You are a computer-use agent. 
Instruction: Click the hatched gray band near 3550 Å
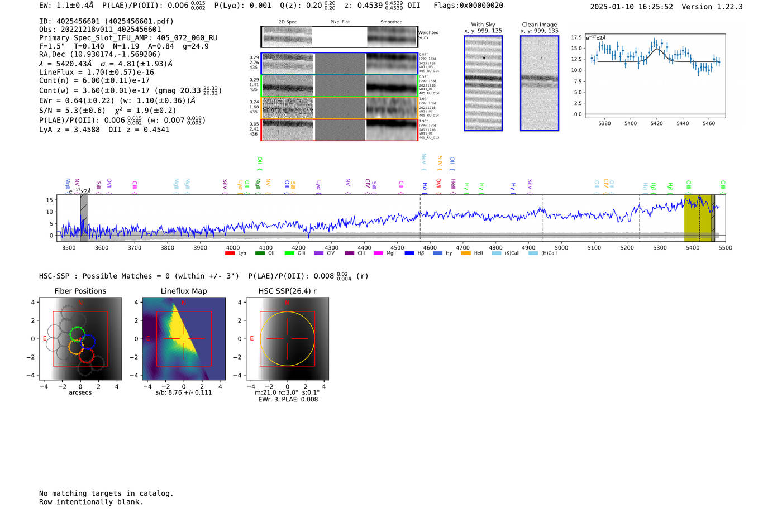click(x=83, y=218)
